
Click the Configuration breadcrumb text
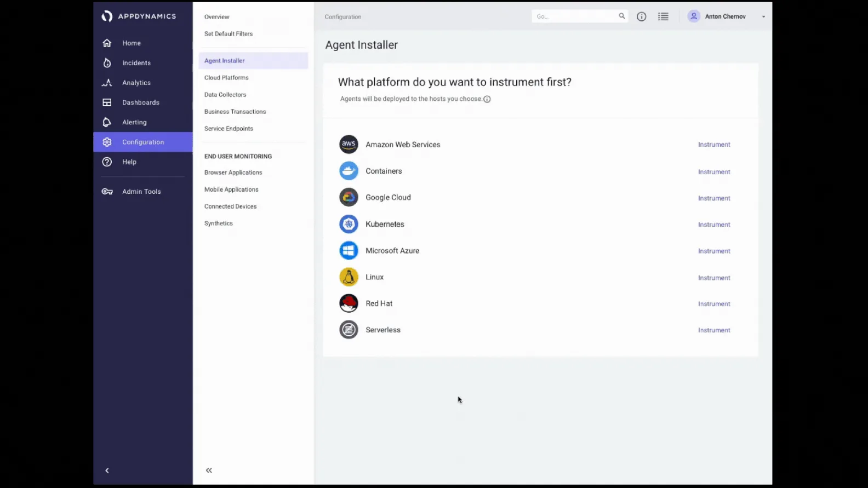click(343, 17)
